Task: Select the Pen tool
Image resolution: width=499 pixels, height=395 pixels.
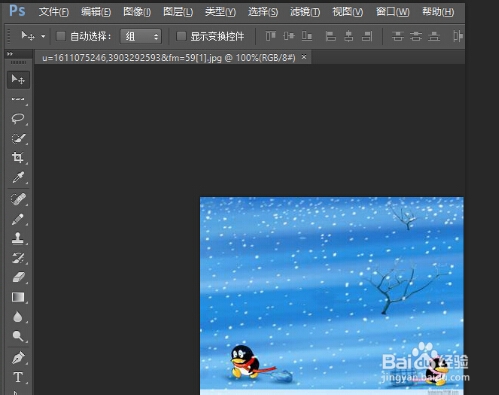Action: click(x=18, y=358)
